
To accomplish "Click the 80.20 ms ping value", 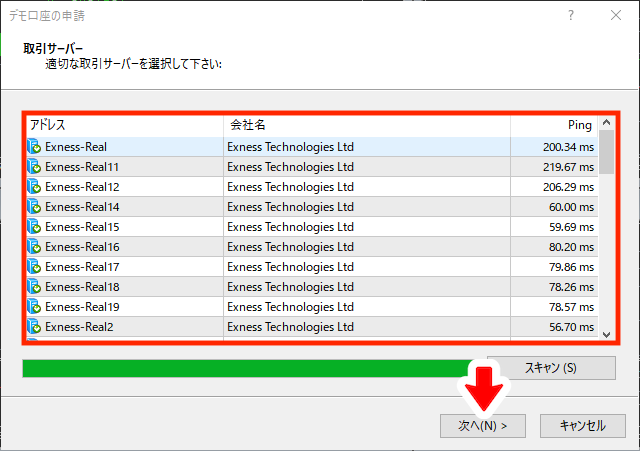I will 571,247.
